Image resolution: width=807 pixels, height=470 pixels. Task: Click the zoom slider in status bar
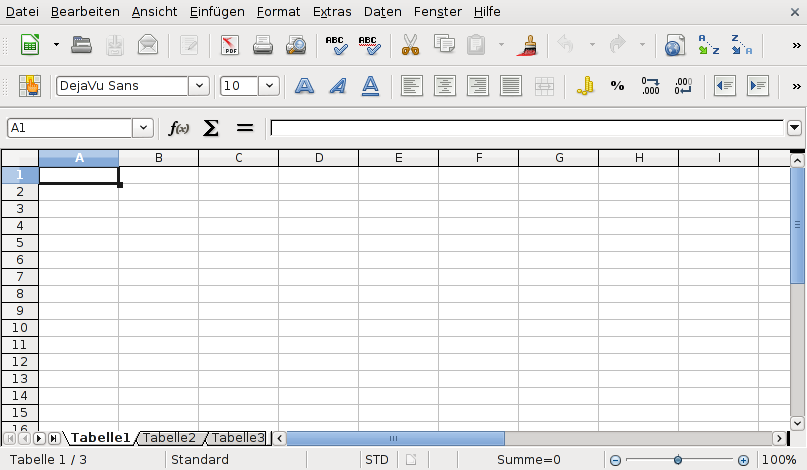coord(678,460)
